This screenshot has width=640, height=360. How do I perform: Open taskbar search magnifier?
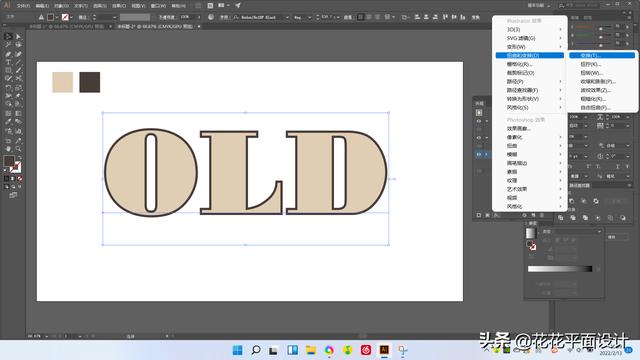256,350
